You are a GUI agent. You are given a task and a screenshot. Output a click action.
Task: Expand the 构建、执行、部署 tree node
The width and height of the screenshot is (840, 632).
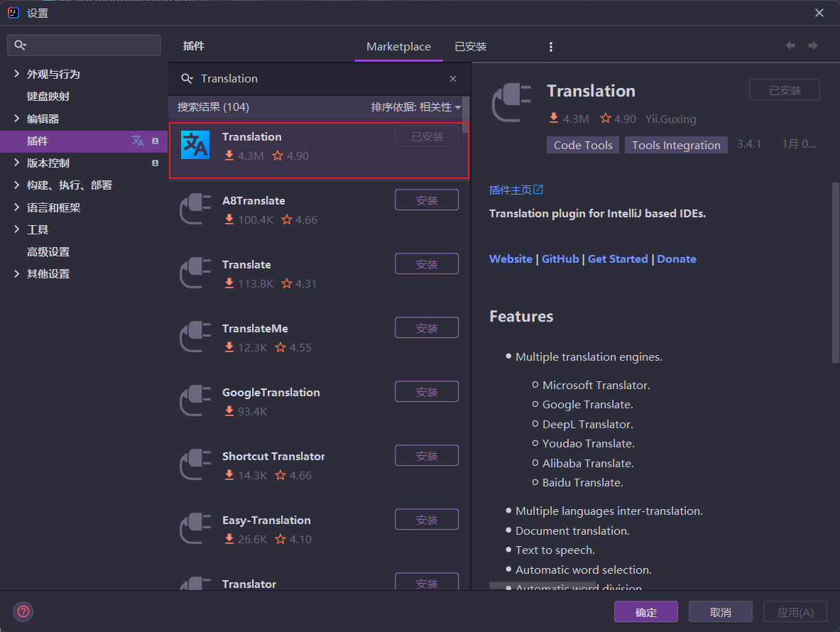[x=16, y=185]
